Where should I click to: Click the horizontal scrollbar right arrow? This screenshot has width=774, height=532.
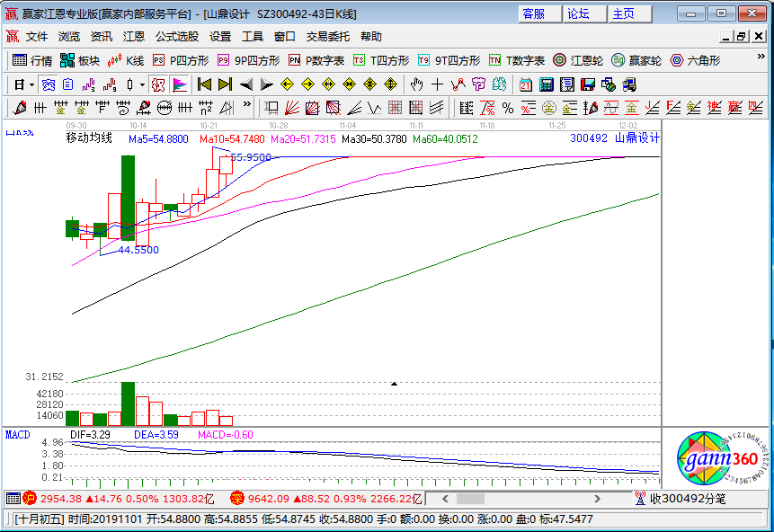pos(597,499)
